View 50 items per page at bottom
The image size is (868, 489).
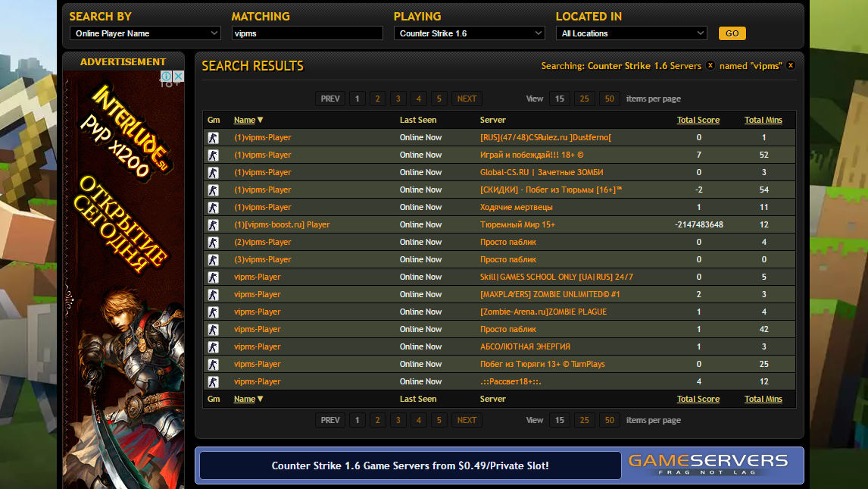point(610,420)
